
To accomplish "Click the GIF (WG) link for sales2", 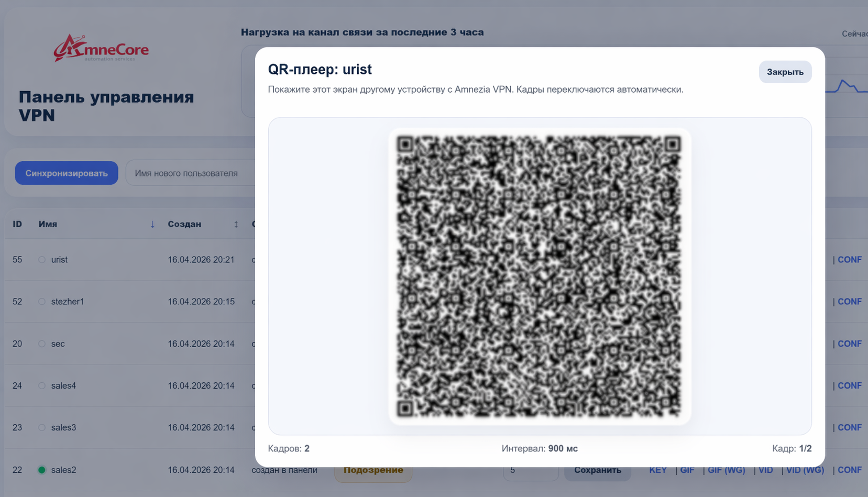I will (726, 470).
